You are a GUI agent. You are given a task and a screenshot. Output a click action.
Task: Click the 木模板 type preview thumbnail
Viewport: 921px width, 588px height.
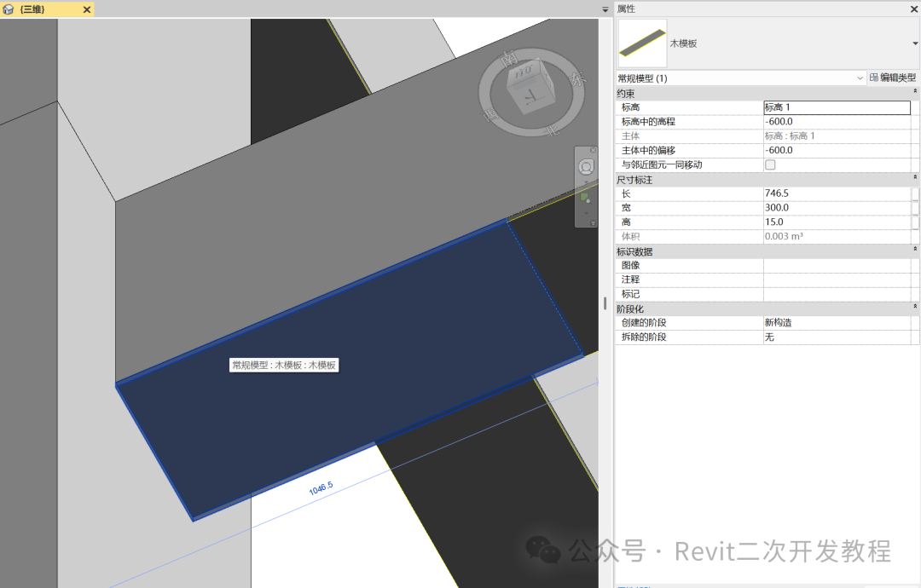[641, 42]
